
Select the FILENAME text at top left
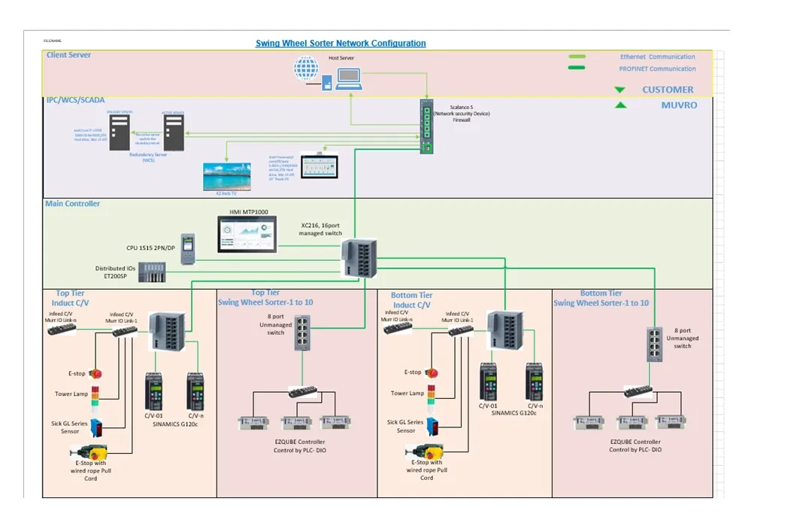coord(53,41)
